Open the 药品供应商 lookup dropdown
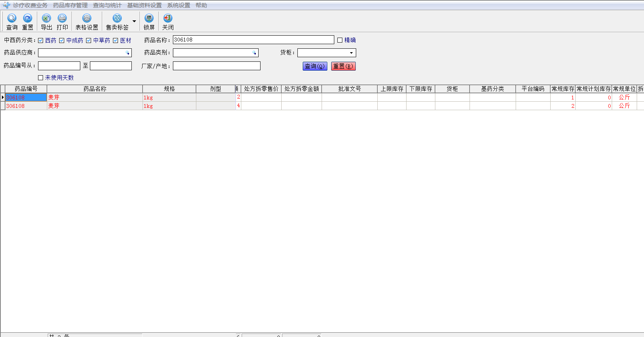The image size is (644, 337). (x=128, y=53)
